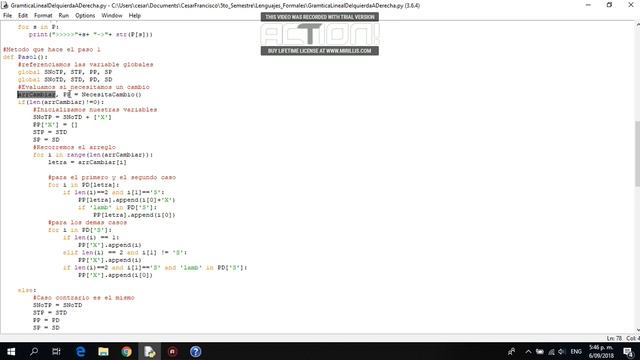Switch the ENG input language indicator

[x=576, y=351]
